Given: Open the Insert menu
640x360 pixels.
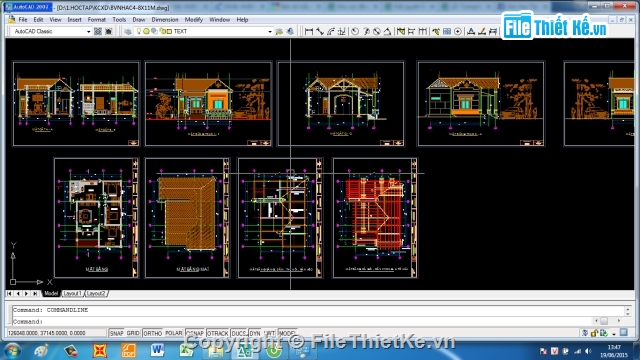Looking at the screenshot, I should click(74, 20).
